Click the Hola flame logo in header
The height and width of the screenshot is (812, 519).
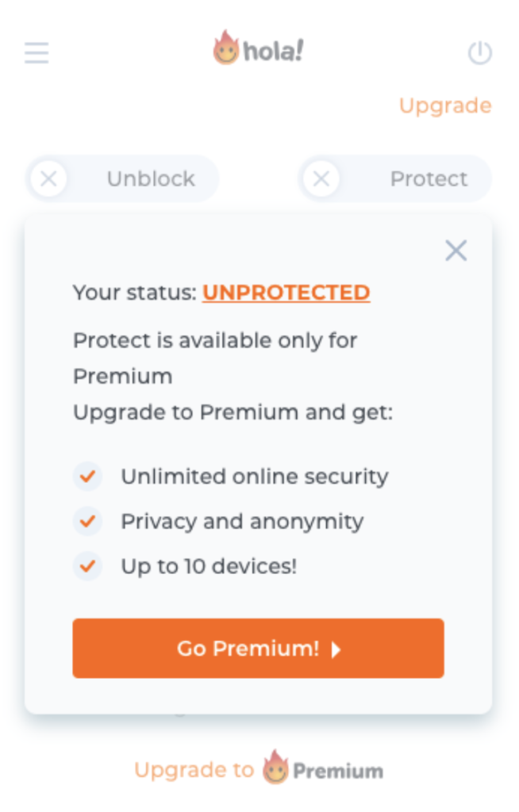226,48
